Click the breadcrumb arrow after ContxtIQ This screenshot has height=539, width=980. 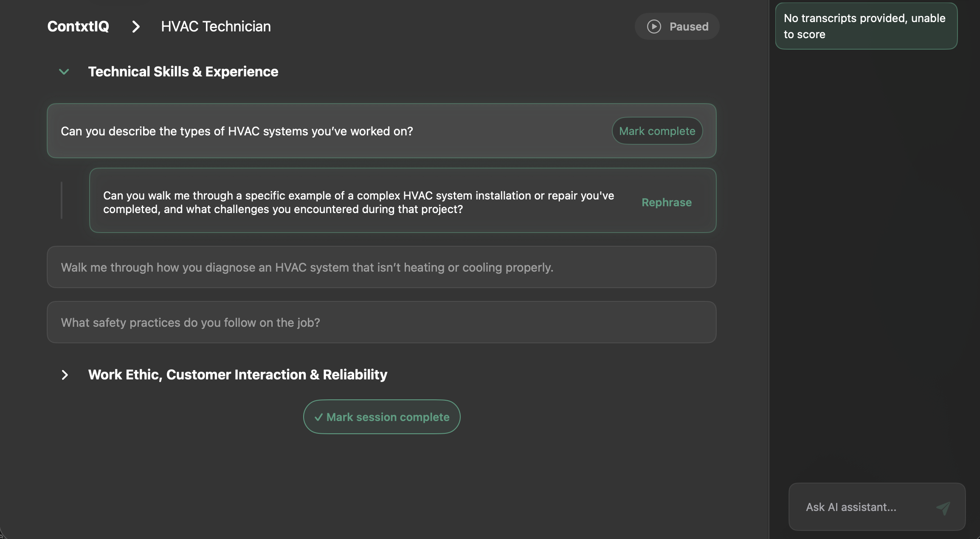136,26
